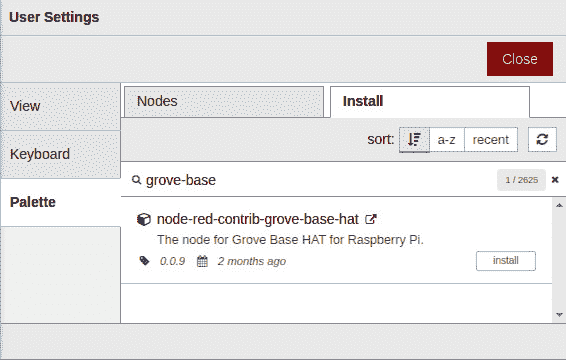
Task: Sort modules by recent
Action: pos(491,139)
